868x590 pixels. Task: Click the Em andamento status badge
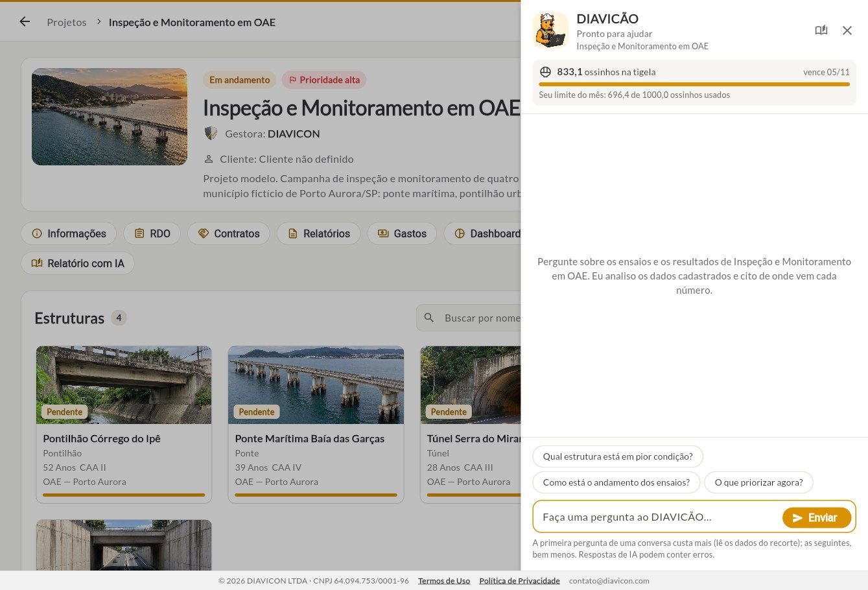[x=239, y=80]
